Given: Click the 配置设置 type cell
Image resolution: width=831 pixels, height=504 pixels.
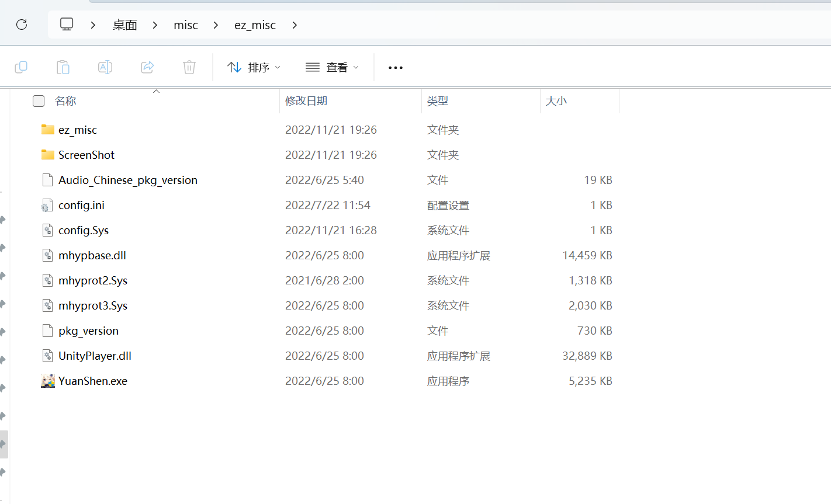Looking at the screenshot, I should click(448, 205).
